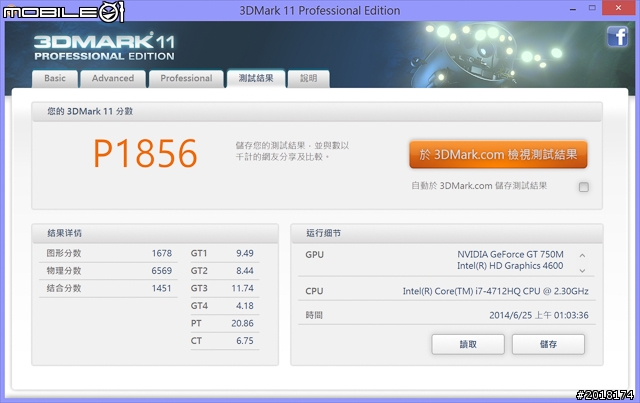Select the GT4 result 4.18
This screenshot has width=640, height=403.
click(245, 306)
